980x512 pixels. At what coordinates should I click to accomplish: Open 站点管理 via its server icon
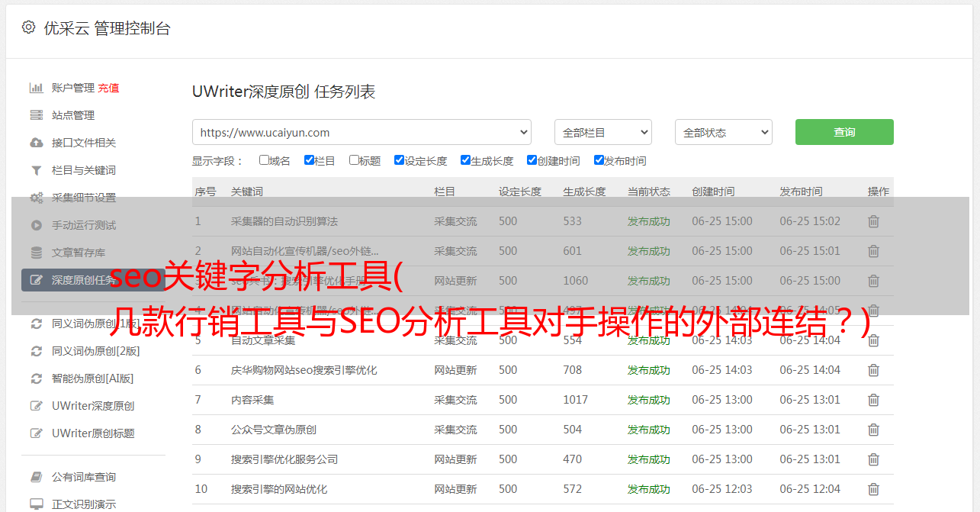(x=36, y=115)
